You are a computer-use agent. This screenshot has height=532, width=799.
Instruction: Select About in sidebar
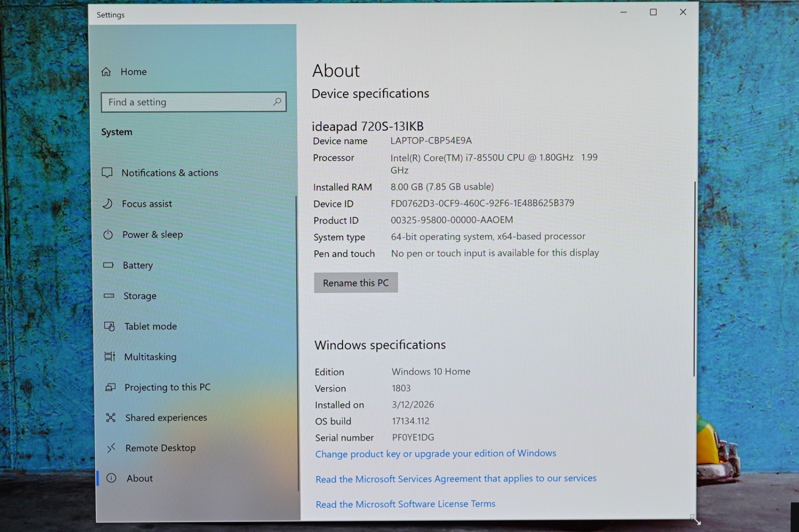click(139, 478)
